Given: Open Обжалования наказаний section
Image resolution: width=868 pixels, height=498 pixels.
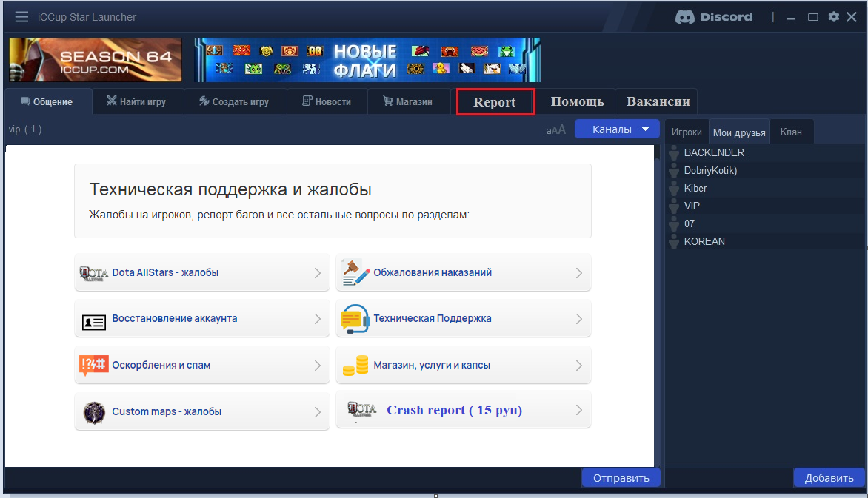Looking at the screenshot, I should click(464, 273).
